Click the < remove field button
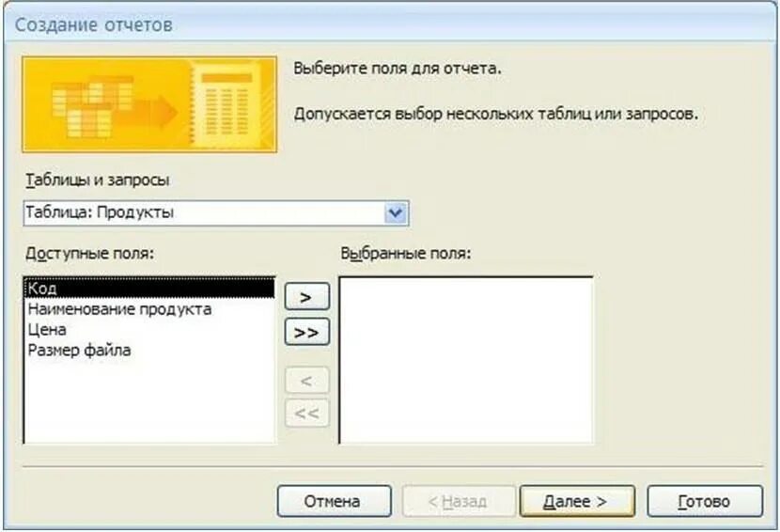Viewport: 780px width, 532px height. coord(307,382)
